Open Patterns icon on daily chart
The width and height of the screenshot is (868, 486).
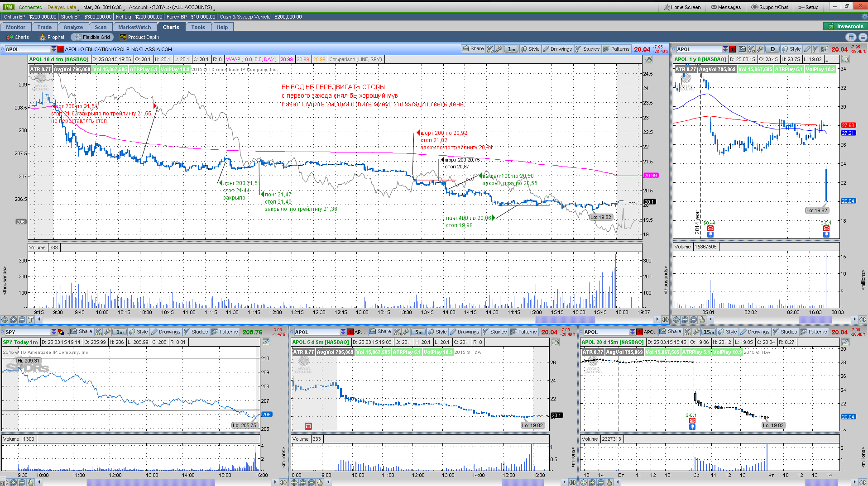pos(824,49)
